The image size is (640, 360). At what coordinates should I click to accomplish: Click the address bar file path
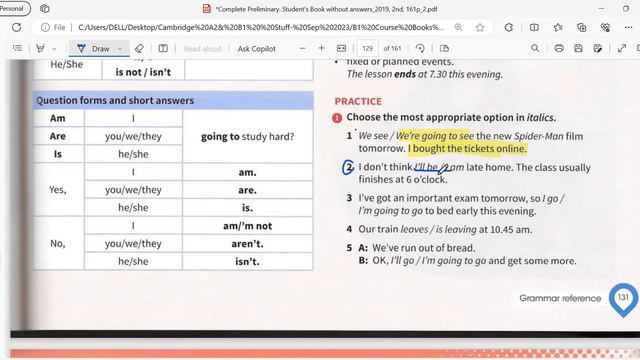pos(260,27)
